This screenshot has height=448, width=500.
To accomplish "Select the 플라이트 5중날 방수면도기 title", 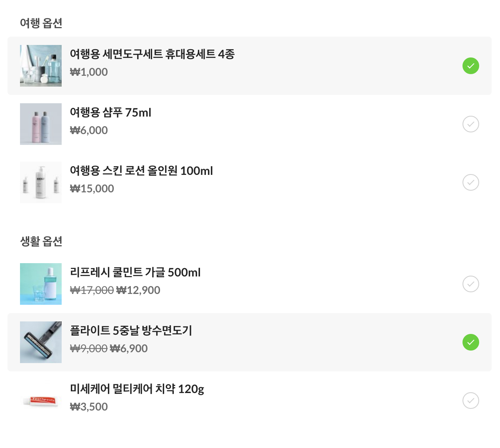I will [x=131, y=331].
